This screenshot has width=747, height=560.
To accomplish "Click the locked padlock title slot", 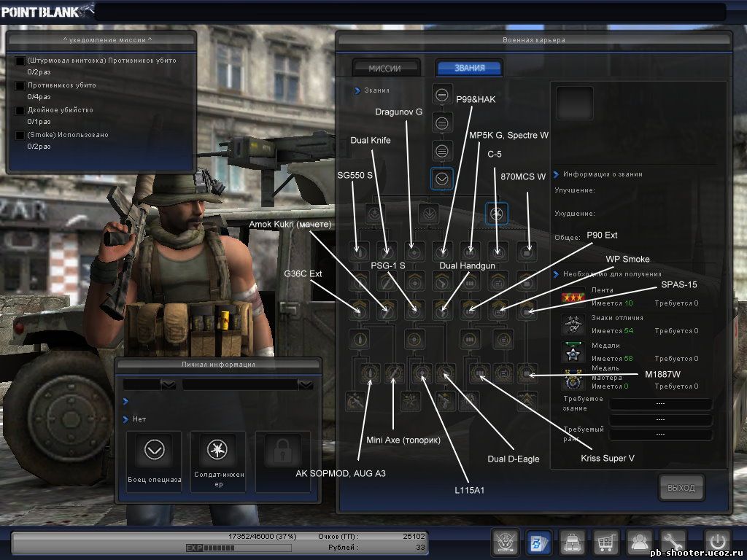I will point(283,461).
